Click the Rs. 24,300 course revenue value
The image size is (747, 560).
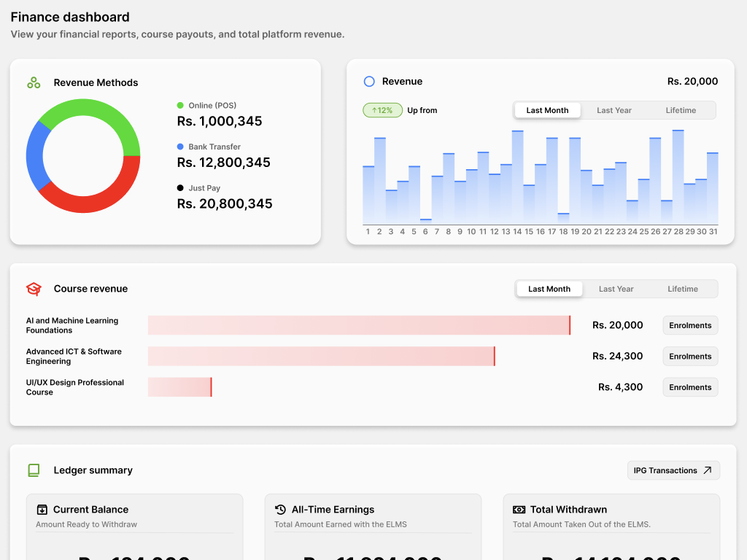pyautogui.click(x=617, y=356)
